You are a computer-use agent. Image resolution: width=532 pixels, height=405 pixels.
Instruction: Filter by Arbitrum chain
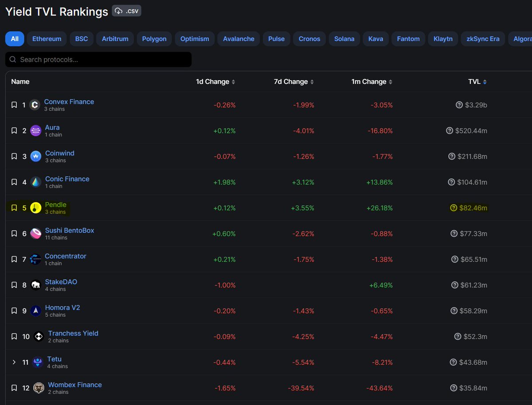tap(115, 39)
